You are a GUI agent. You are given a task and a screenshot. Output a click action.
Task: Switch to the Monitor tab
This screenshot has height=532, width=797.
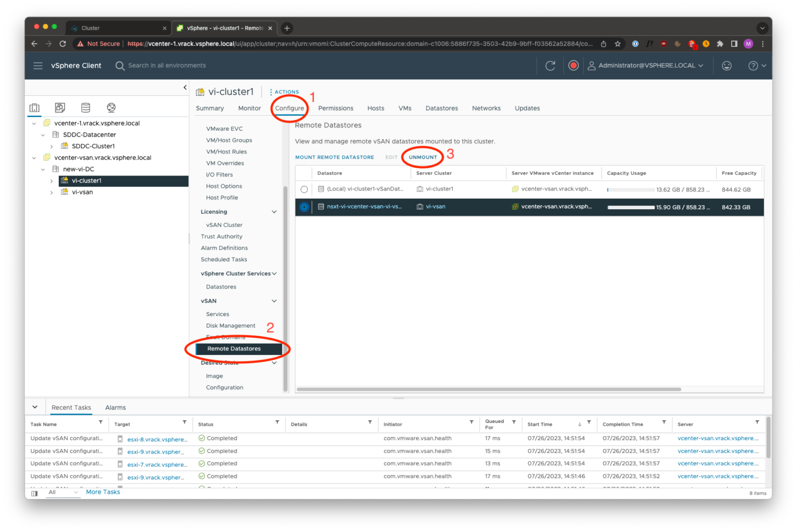[249, 108]
